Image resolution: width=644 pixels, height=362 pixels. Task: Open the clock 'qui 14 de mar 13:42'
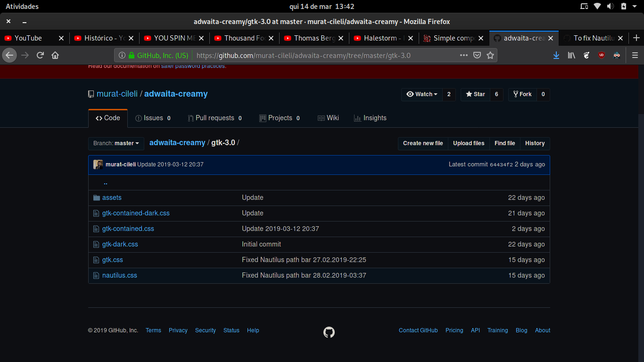point(322,7)
